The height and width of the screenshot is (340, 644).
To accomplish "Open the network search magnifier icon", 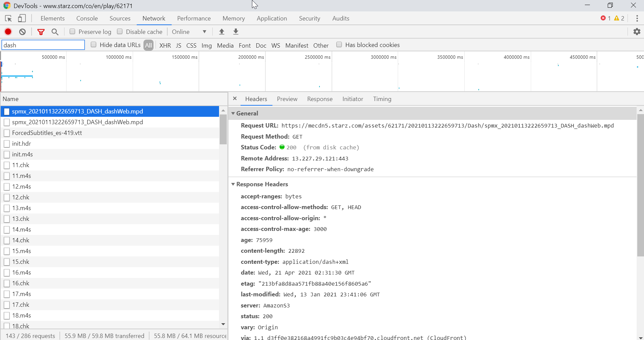I will (55, 32).
